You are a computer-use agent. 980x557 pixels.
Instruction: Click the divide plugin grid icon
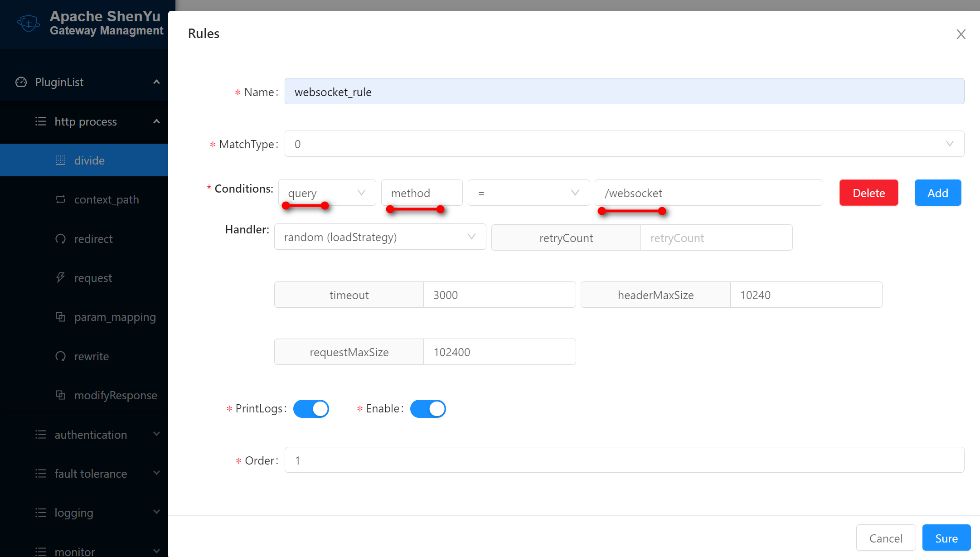coord(60,160)
